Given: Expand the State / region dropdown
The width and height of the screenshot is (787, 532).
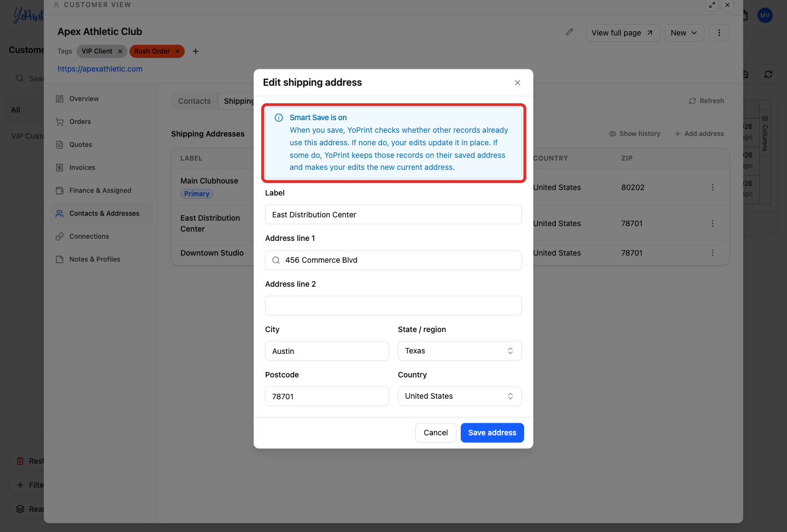Looking at the screenshot, I should 460,351.
